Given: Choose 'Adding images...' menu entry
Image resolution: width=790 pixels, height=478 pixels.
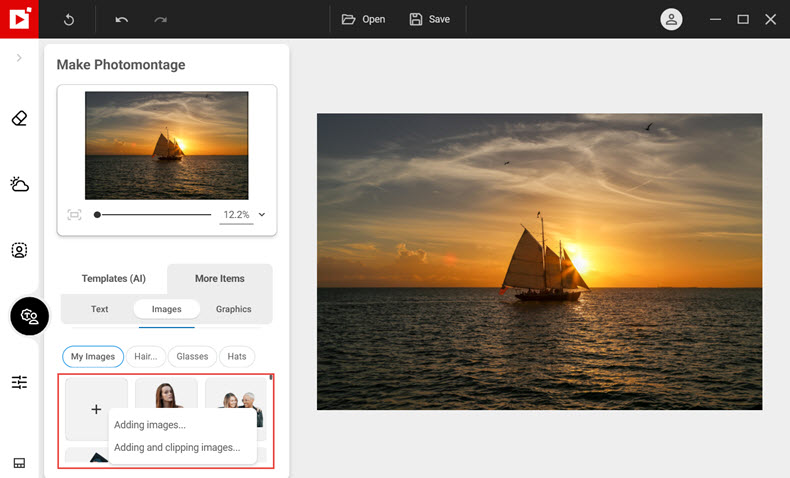Looking at the screenshot, I should (x=150, y=425).
